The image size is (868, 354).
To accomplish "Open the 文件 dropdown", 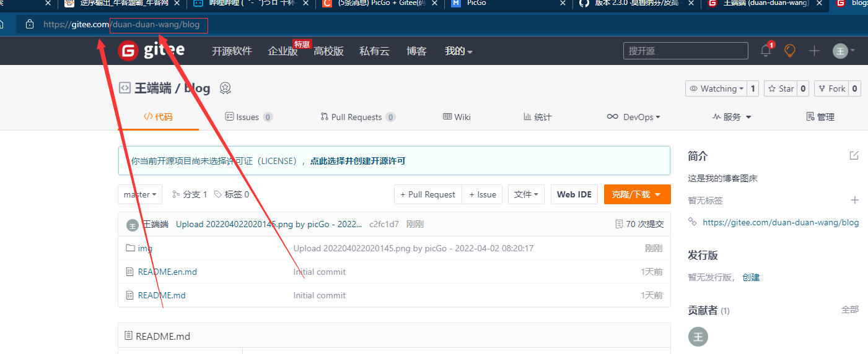I will point(527,194).
